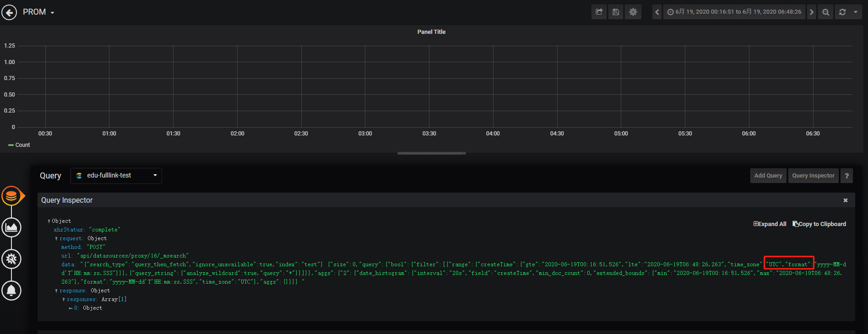The image size is (868, 334).
Task: Click the 00:30 x-axis label
Action: [45, 134]
